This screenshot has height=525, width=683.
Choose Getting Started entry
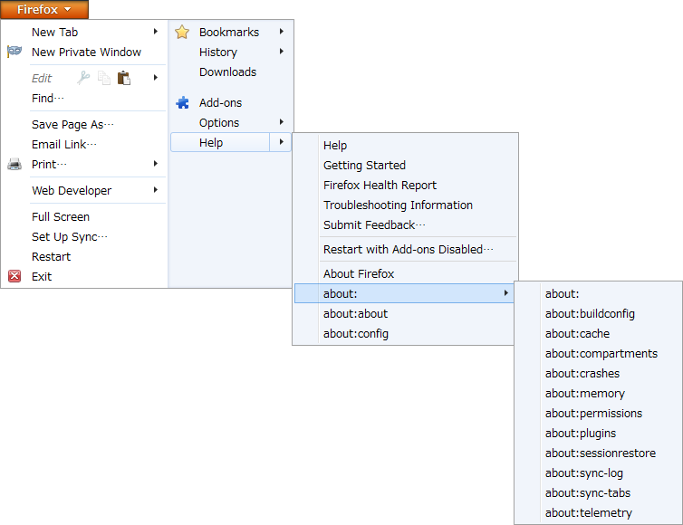click(364, 165)
